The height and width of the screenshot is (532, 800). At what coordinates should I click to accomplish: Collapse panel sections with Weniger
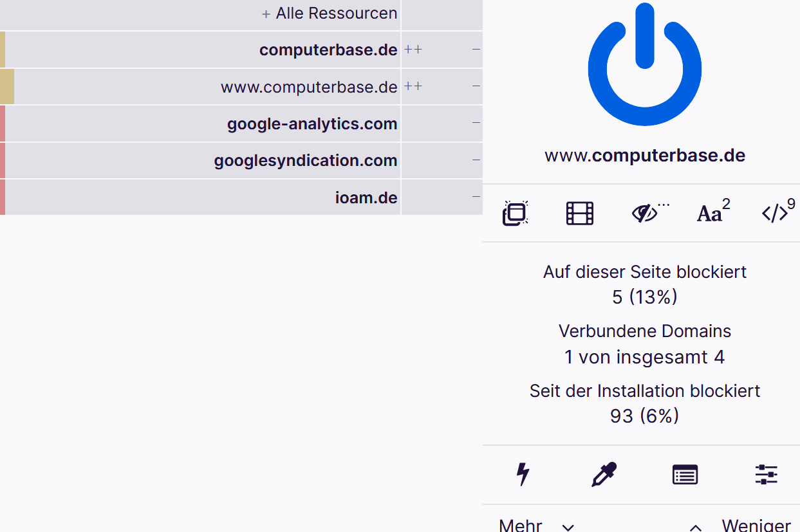coord(740,525)
